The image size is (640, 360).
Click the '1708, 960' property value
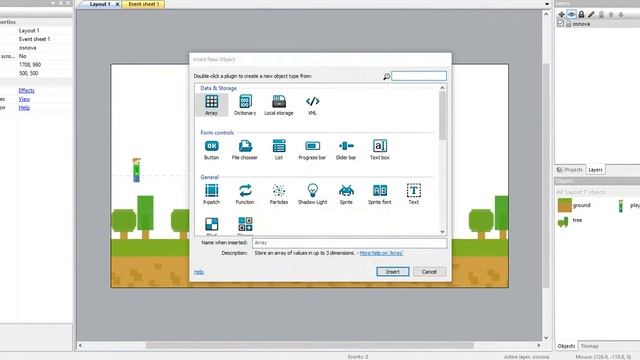(x=30, y=65)
